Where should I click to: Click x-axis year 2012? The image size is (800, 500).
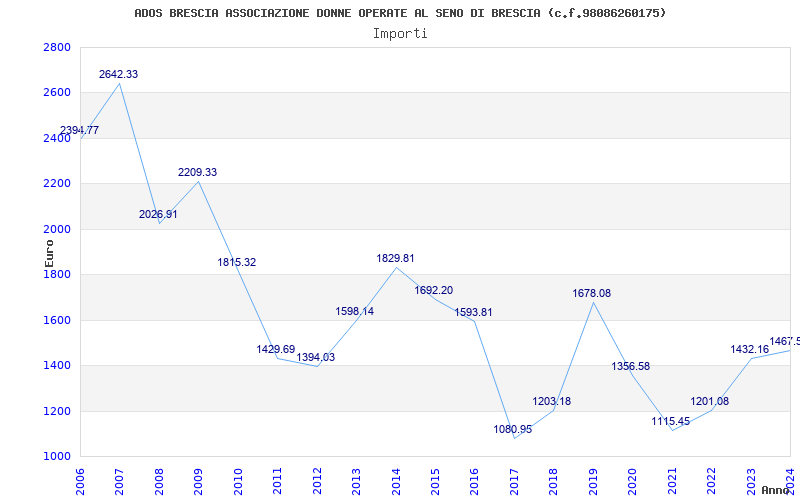[x=317, y=481]
